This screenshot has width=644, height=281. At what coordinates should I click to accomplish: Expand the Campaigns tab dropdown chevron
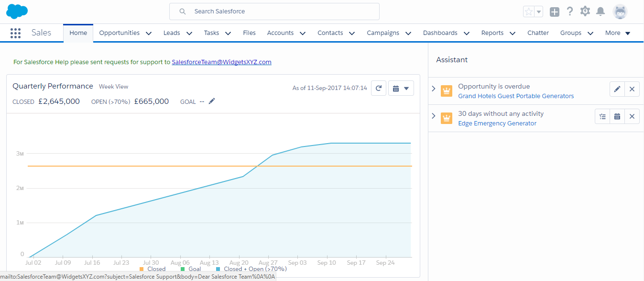(408, 34)
